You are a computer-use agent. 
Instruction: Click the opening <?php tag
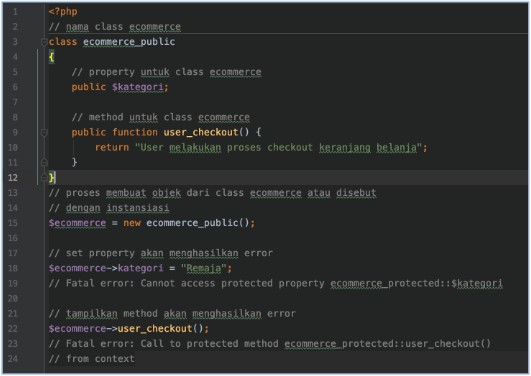pos(63,12)
